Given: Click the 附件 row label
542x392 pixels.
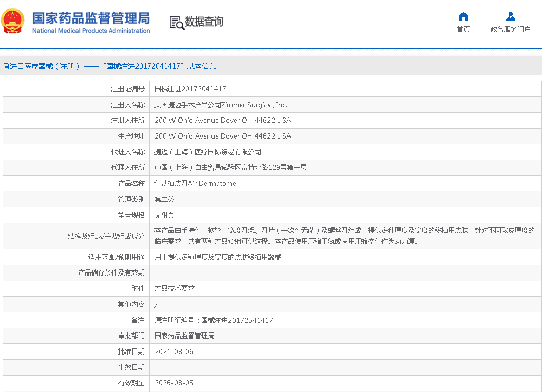Looking at the screenshot, I should pyautogui.click(x=138, y=288).
